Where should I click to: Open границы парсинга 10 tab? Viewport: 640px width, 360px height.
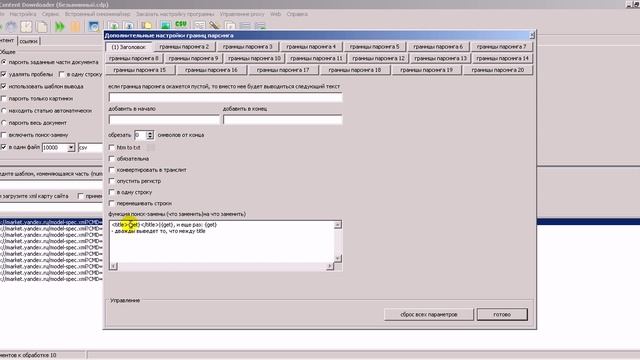pos(254,58)
